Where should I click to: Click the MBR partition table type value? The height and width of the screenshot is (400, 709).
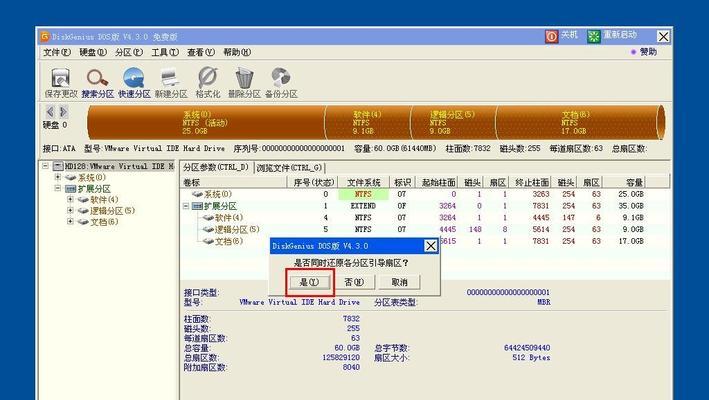pyautogui.click(x=544, y=302)
